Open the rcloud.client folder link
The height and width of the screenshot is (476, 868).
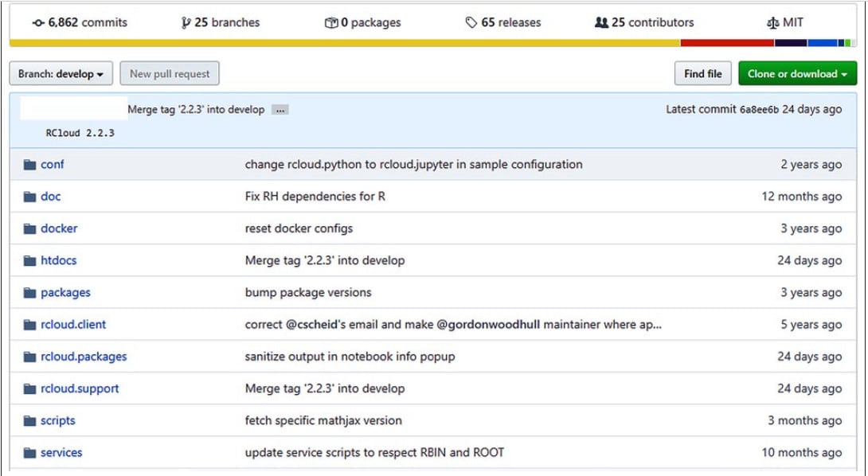[x=73, y=325]
